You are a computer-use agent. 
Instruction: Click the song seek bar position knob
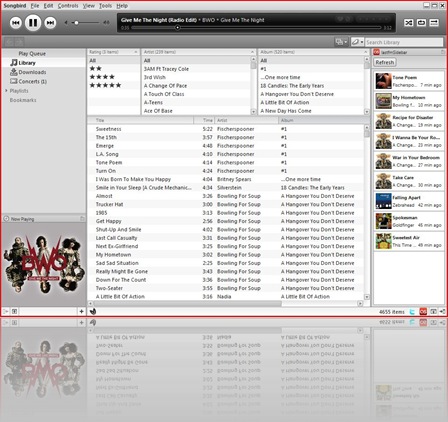pyautogui.click(x=178, y=28)
